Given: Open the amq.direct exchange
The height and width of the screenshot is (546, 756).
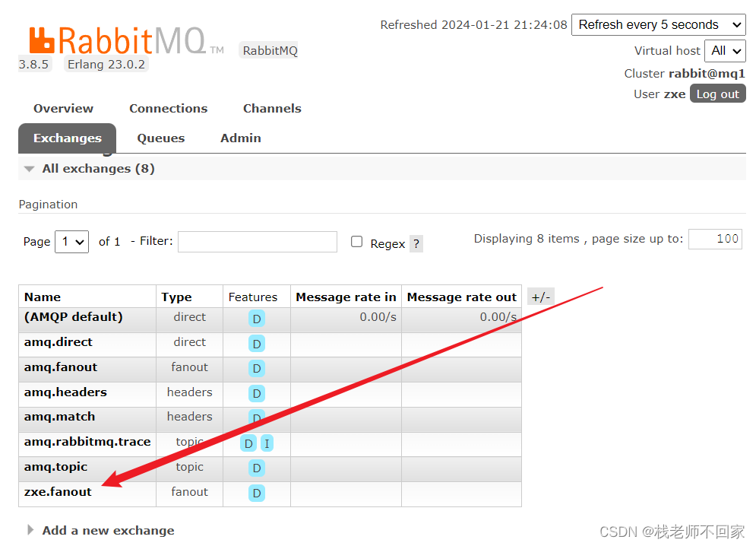Looking at the screenshot, I should click(59, 341).
